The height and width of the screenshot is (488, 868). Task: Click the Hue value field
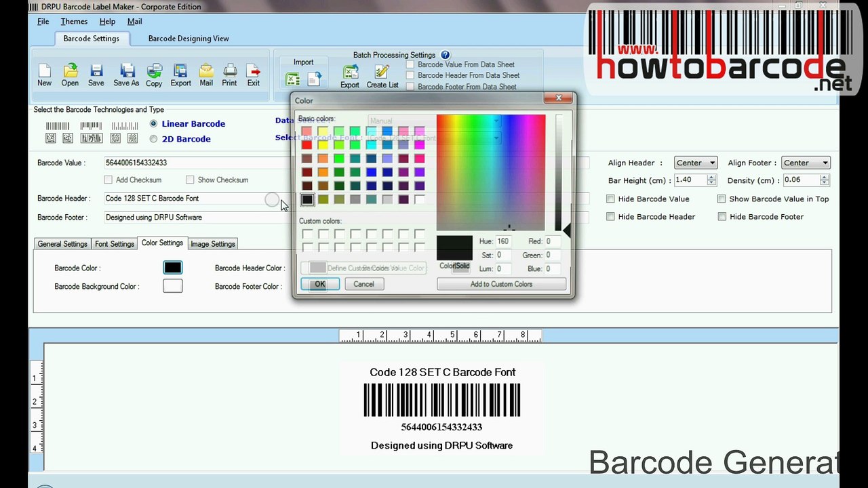(x=505, y=241)
